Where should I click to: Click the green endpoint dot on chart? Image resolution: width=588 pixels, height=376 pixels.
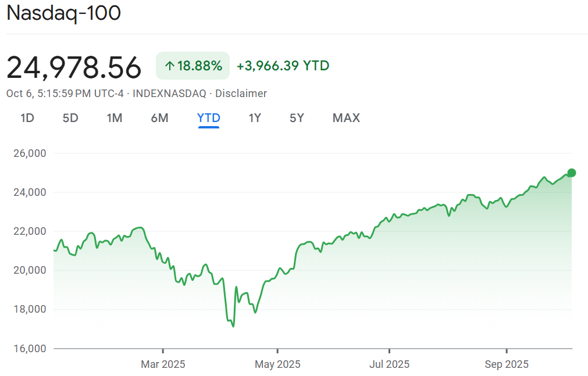coord(571,173)
